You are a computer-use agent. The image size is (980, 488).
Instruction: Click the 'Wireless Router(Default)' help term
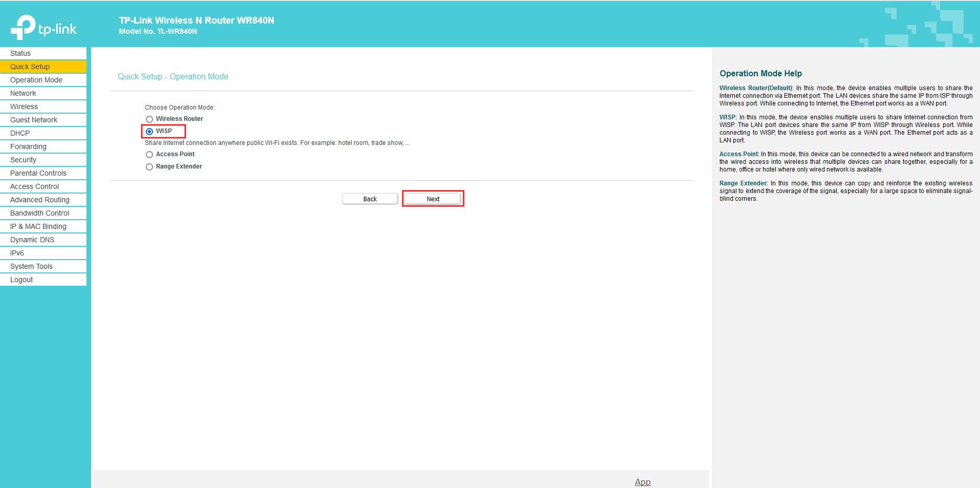click(x=756, y=88)
